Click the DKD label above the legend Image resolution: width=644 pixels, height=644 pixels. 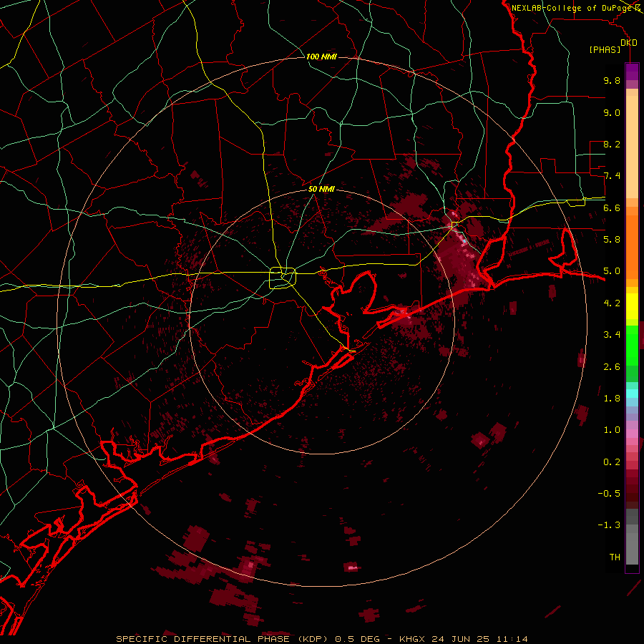coord(629,43)
